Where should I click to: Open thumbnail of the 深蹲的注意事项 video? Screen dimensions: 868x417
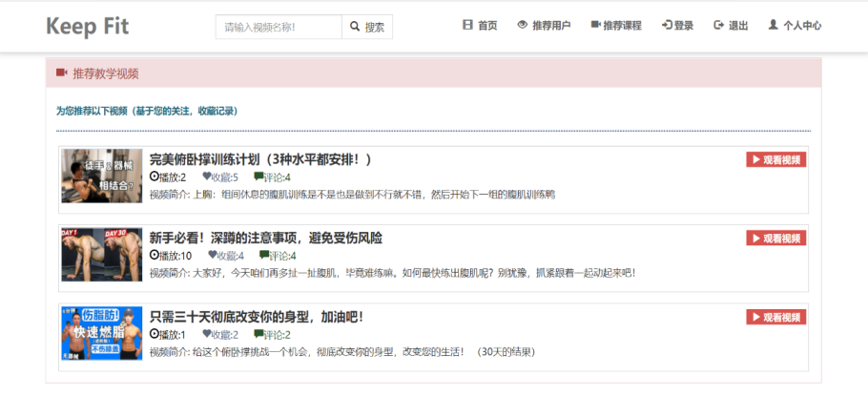click(102, 255)
